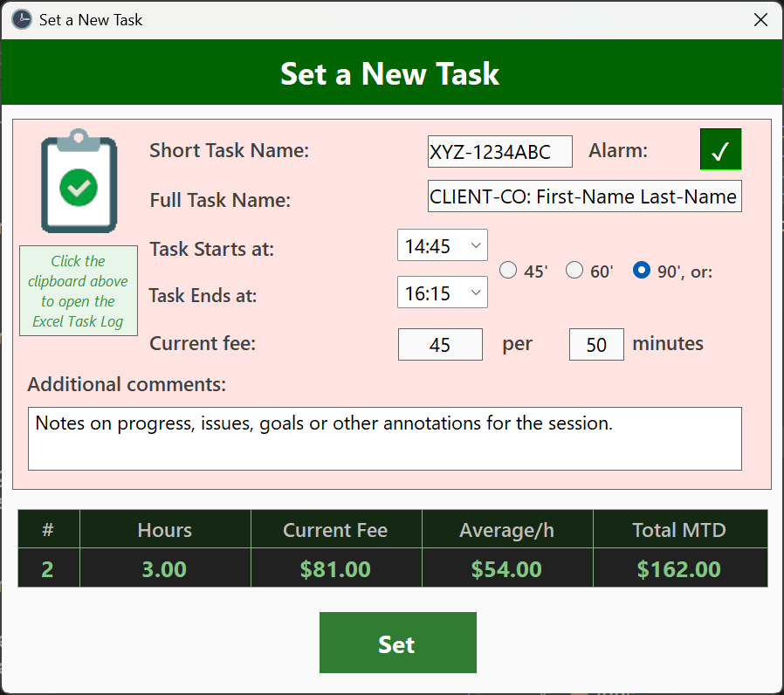Select the Current fee value 45
Viewport: 784px width, 695px height.
click(x=440, y=344)
